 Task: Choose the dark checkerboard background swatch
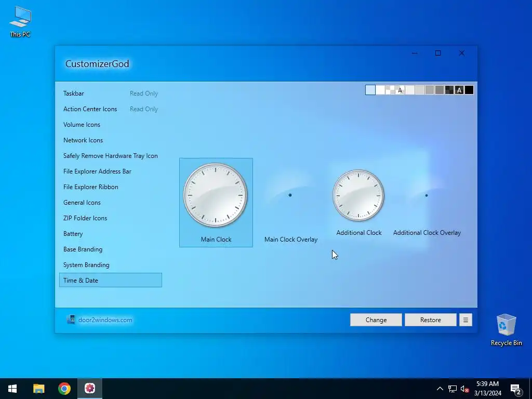(x=449, y=90)
